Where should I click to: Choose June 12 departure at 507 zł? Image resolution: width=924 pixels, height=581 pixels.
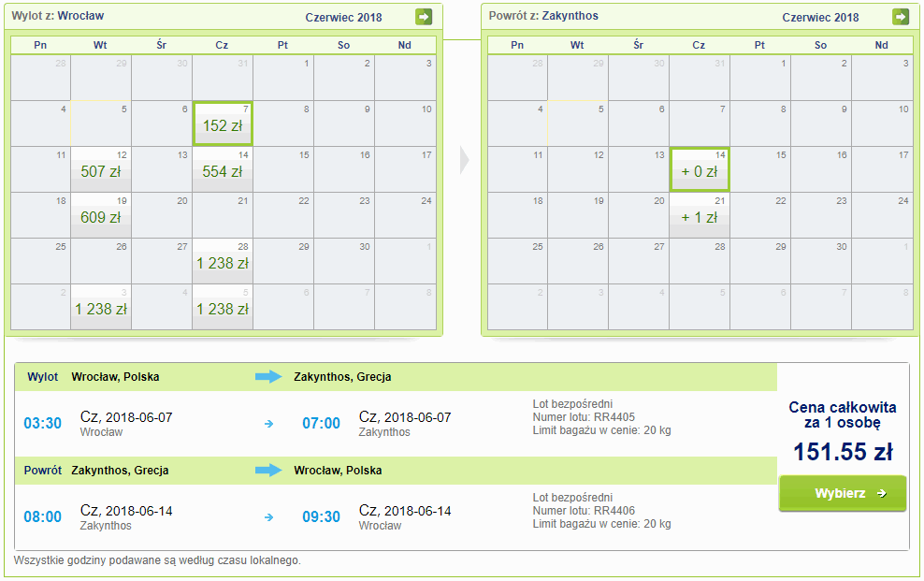[101, 170]
